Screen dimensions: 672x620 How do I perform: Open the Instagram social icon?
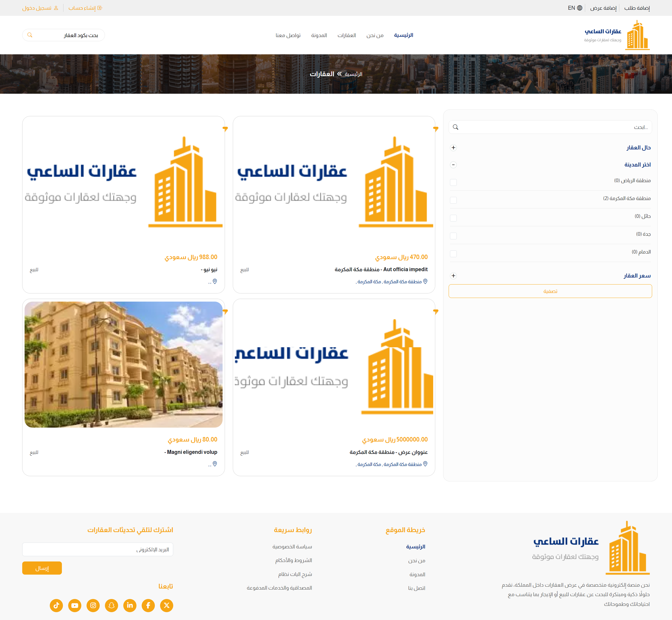tap(93, 605)
